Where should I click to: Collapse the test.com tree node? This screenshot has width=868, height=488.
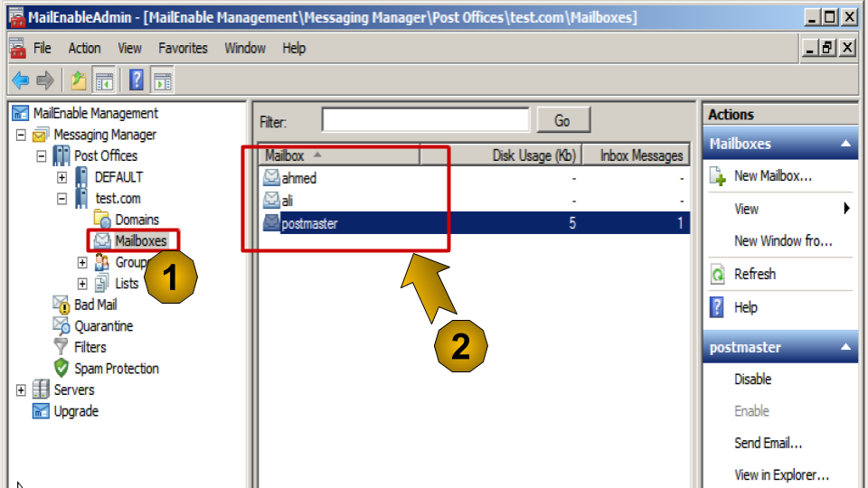(62, 199)
